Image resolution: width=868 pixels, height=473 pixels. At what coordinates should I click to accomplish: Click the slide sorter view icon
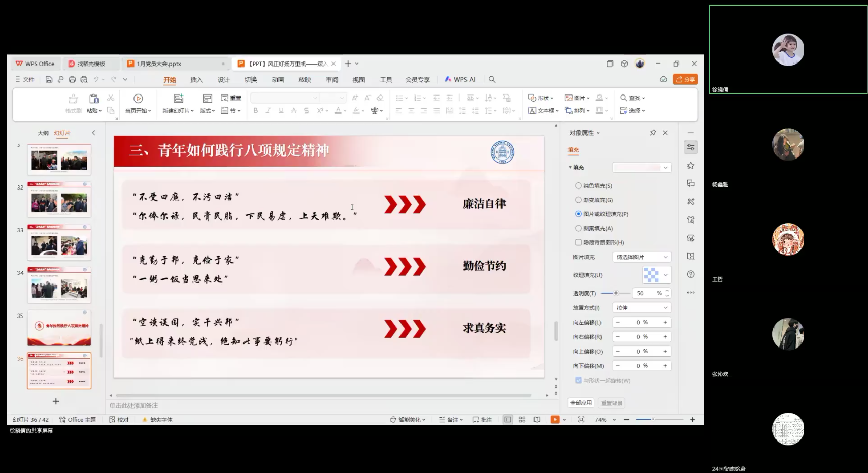pos(522,420)
